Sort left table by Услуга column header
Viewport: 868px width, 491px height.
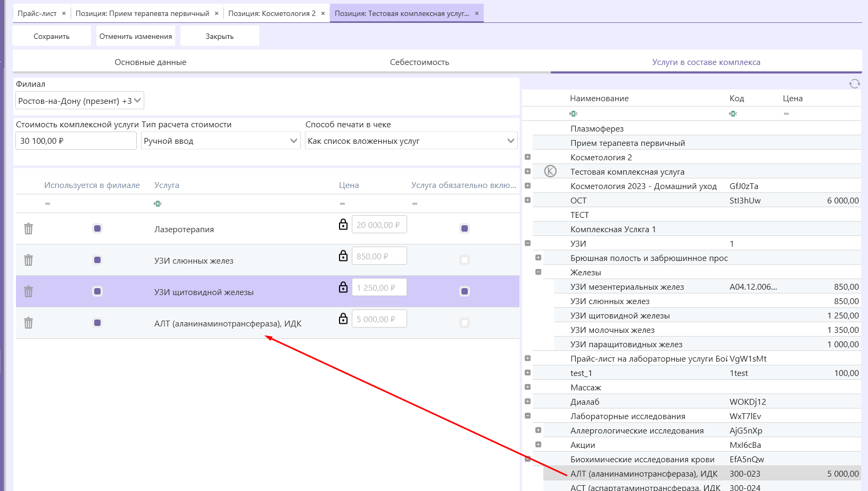[167, 185]
